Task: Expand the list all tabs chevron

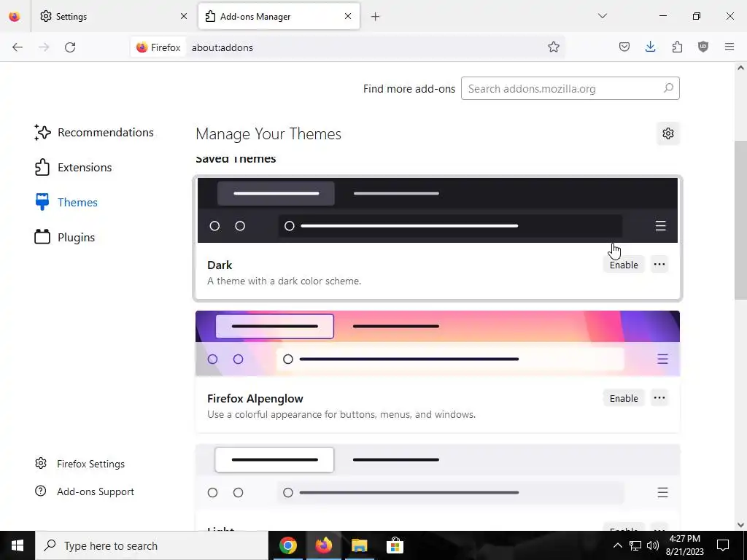Action: point(603,16)
